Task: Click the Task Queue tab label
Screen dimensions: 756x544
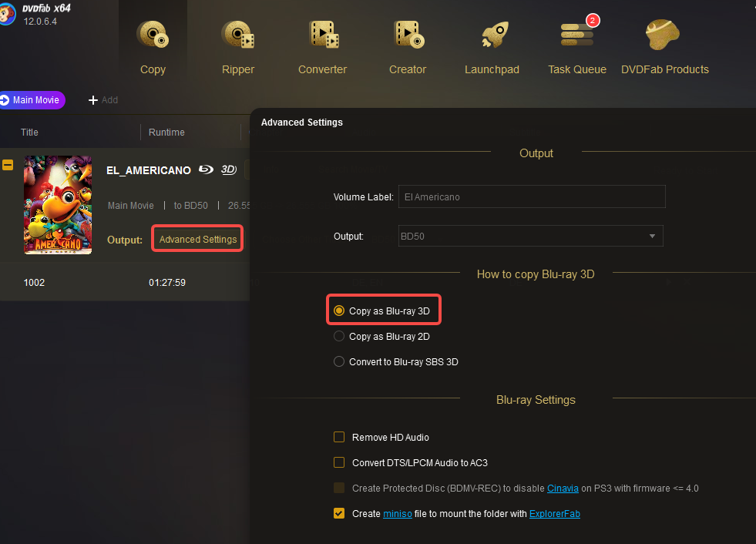Action: pos(577,69)
